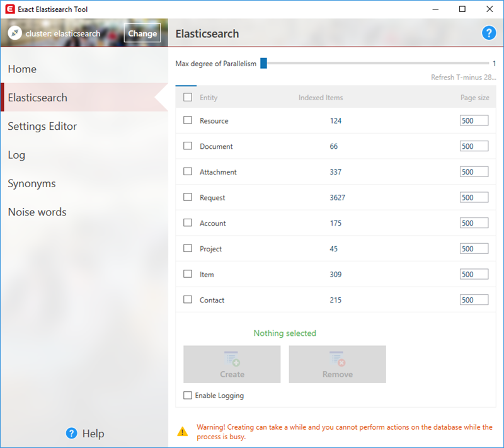Click the Contact entity name
Viewport: 504px width, 448px height.
pos(212,300)
